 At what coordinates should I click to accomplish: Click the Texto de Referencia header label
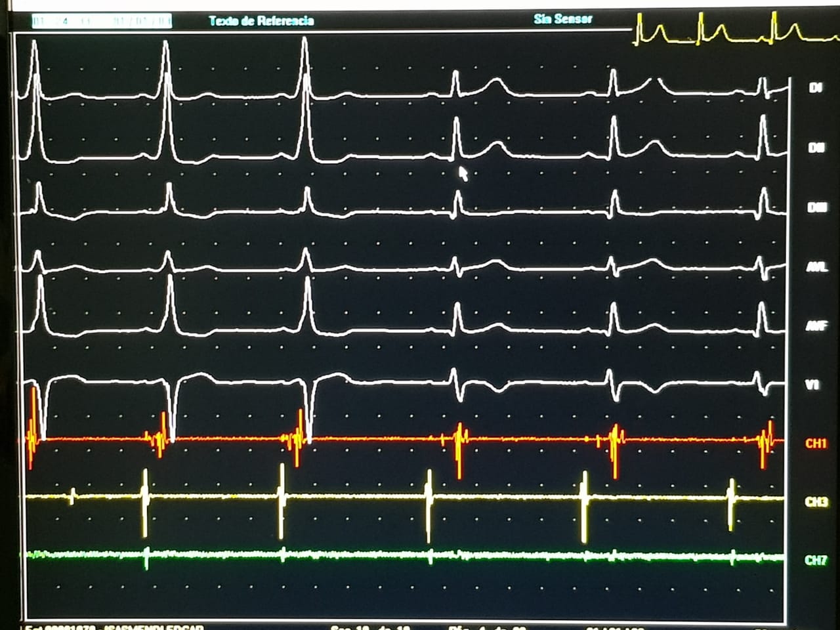point(261,21)
